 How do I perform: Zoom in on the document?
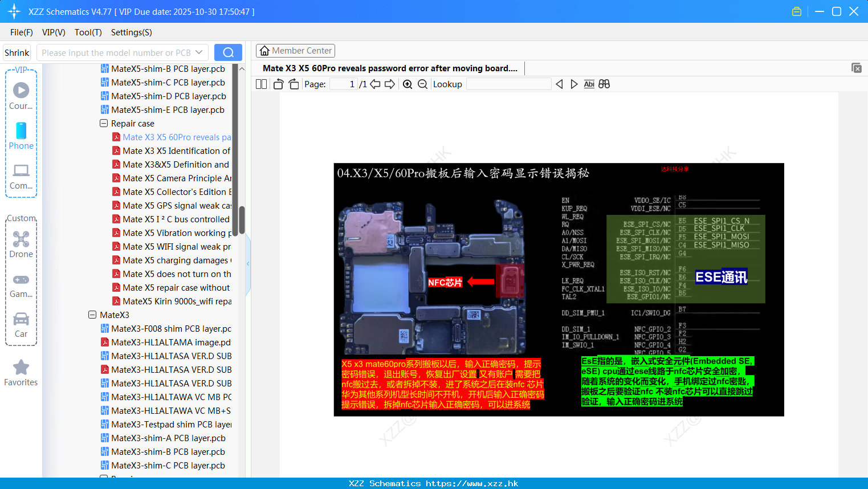click(407, 84)
